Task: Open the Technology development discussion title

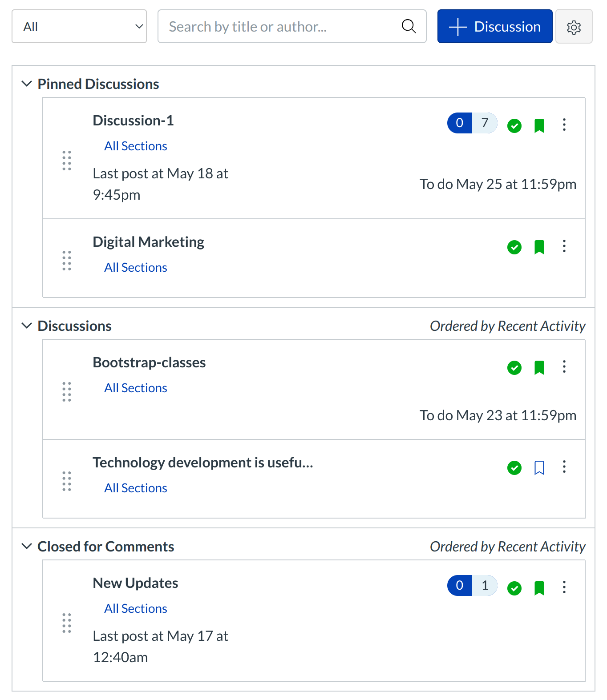Action: coord(202,463)
